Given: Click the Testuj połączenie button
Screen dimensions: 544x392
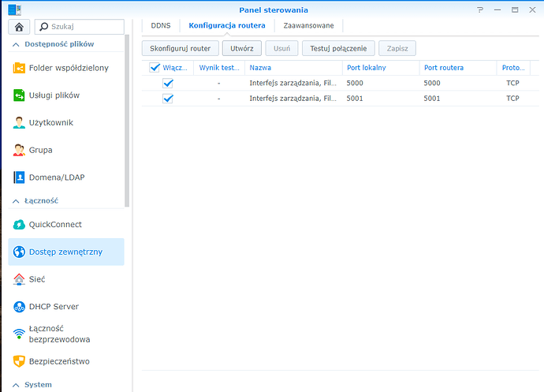Looking at the screenshot, I should (x=338, y=48).
